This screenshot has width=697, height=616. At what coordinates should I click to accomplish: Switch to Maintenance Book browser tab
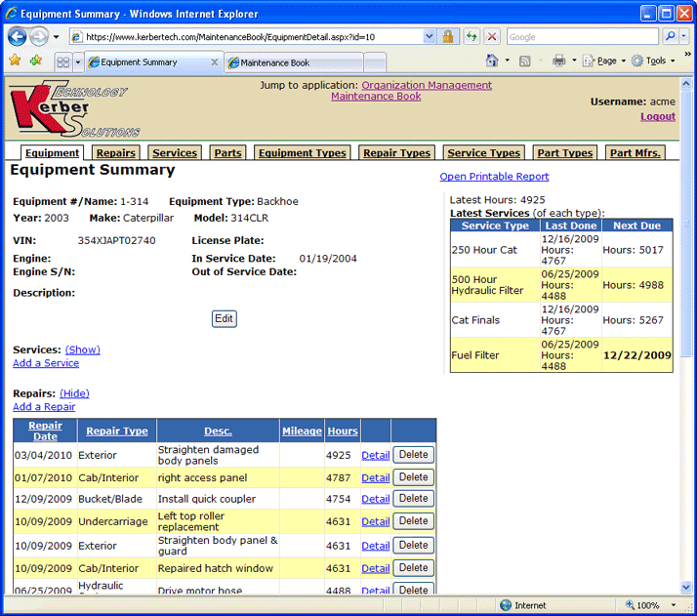coord(294,63)
